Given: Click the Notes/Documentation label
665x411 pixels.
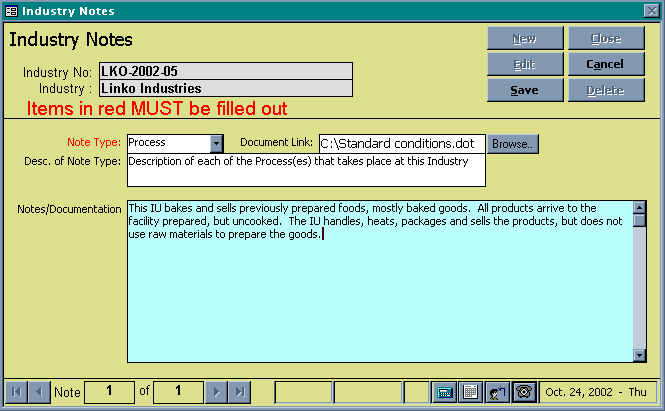Looking at the screenshot, I should [69, 209].
